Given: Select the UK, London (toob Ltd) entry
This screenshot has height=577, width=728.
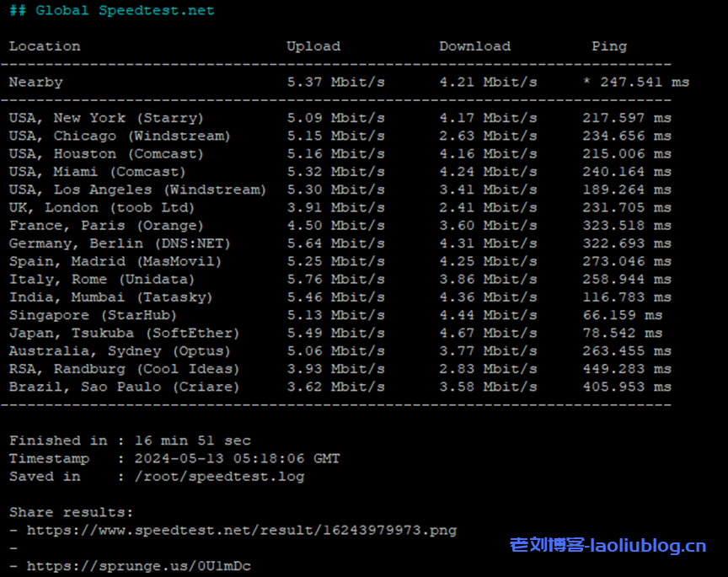Looking at the screenshot, I should tap(102, 207).
